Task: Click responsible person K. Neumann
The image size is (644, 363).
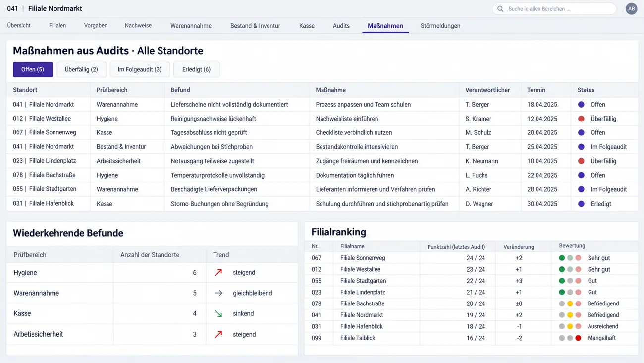Action: pos(482,161)
